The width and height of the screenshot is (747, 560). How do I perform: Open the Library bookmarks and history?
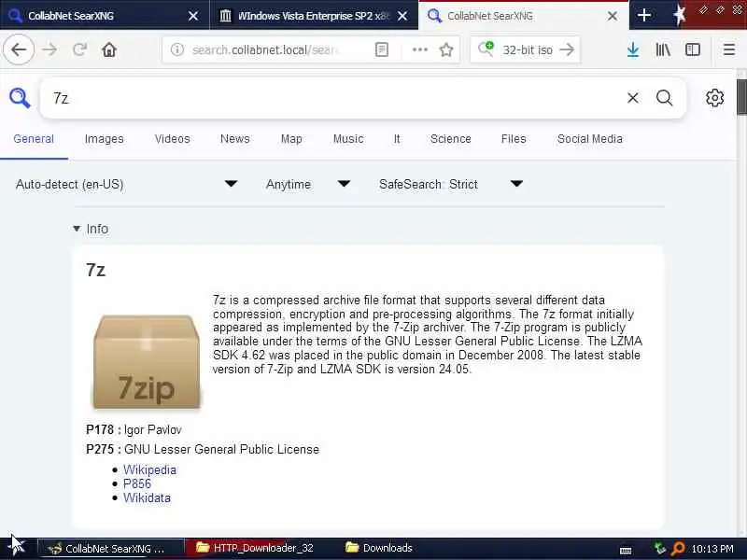pyautogui.click(x=663, y=49)
